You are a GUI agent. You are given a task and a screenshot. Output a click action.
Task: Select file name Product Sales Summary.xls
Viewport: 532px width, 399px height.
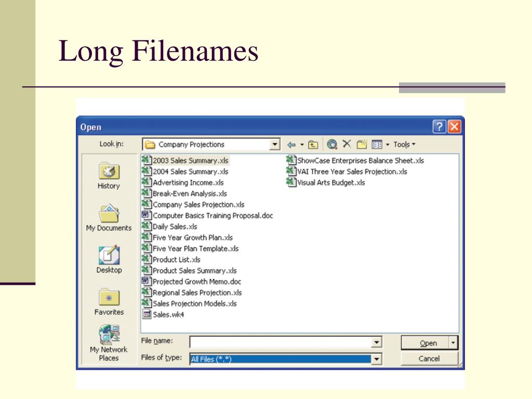pyautogui.click(x=194, y=270)
